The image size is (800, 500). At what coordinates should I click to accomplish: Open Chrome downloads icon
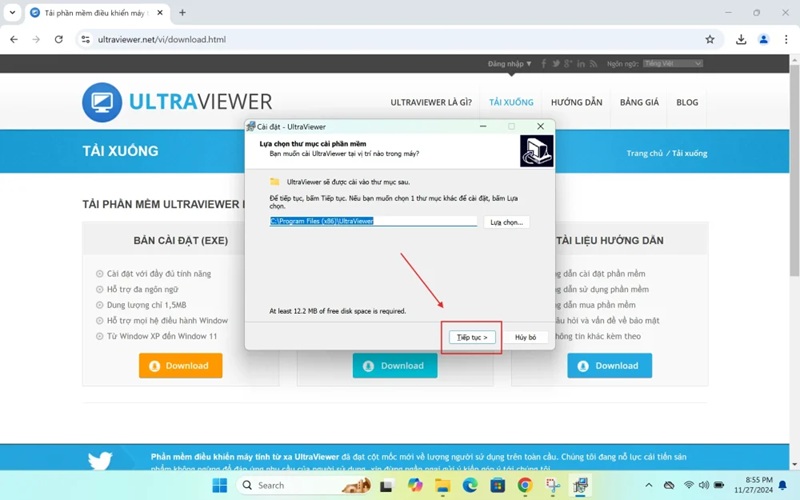(741, 39)
